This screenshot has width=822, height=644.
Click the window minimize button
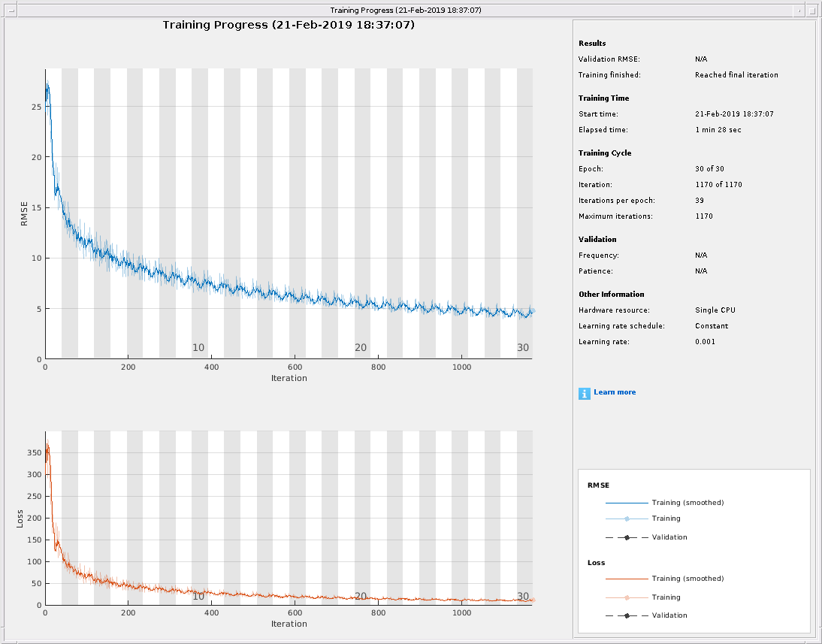coord(801,10)
